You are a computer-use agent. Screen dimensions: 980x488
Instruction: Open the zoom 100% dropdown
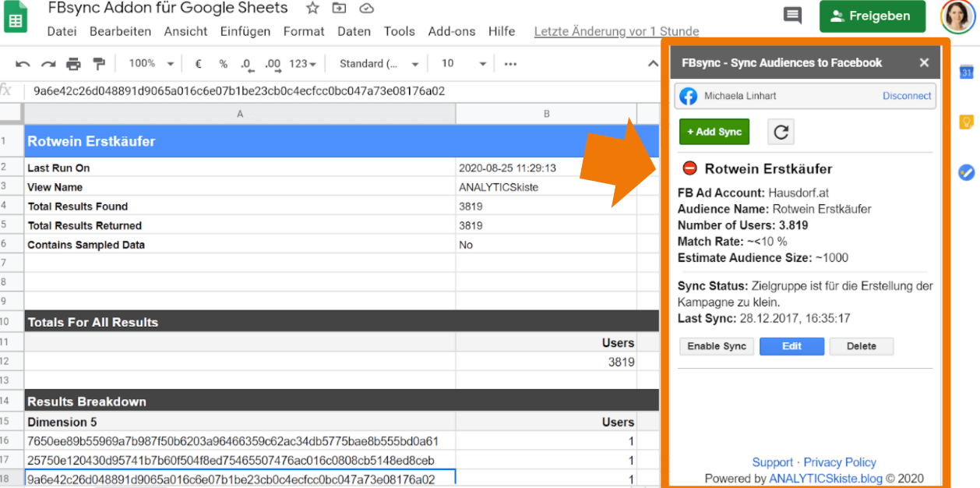pos(150,64)
